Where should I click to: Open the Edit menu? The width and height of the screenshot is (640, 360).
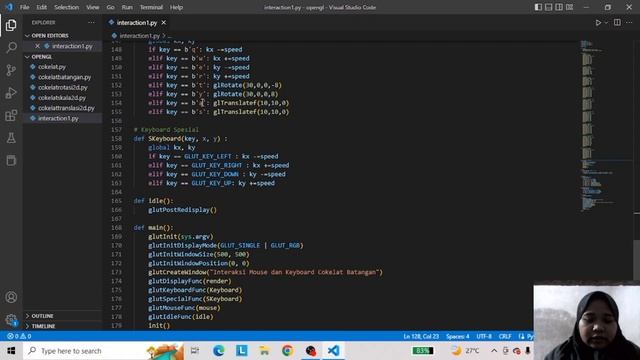pyautogui.click(x=41, y=7)
